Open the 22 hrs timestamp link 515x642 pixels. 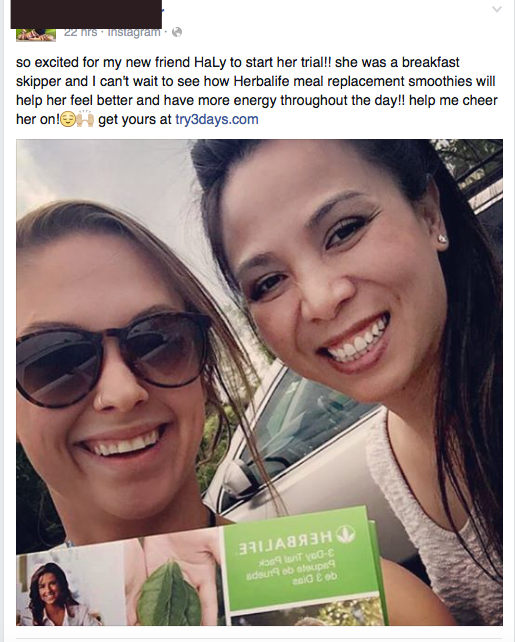(x=81, y=32)
